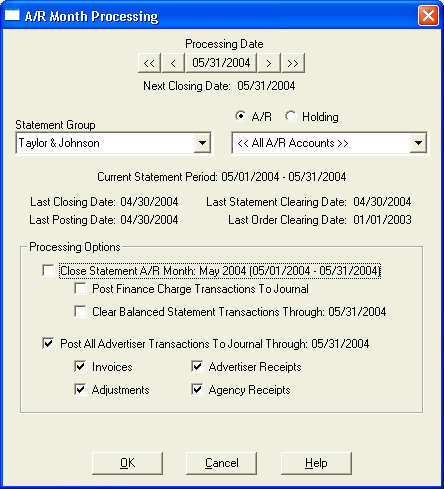
Task: Enable Close Statement A/R Month checkbox
Action: pos(48,270)
